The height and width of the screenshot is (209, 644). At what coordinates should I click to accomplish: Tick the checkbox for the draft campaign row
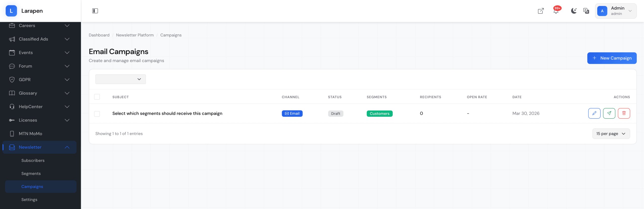pyautogui.click(x=97, y=114)
